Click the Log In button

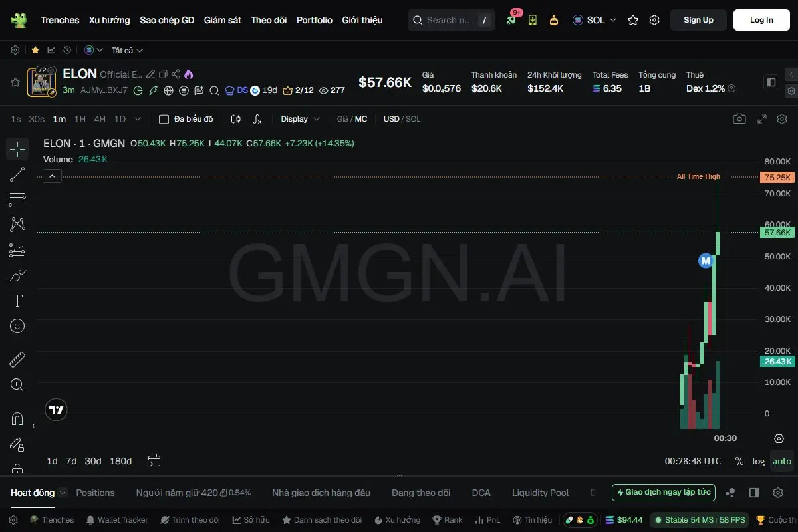[761, 20]
